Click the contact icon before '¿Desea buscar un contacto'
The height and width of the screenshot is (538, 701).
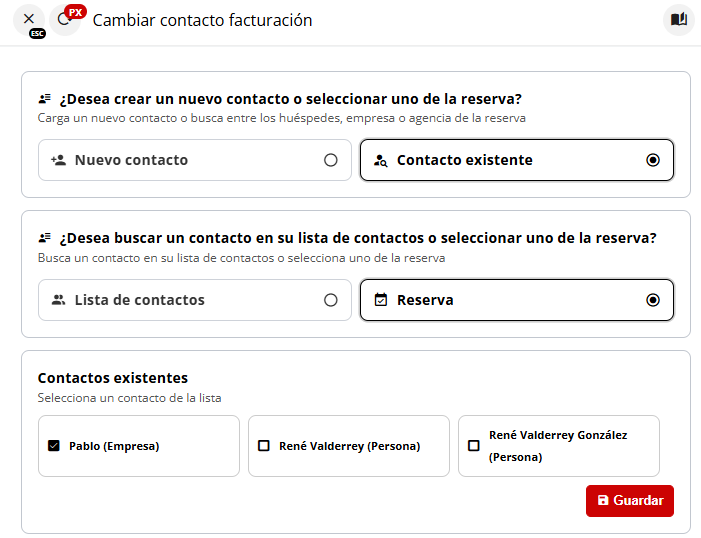pyautogui.click(x=44, y=239)
